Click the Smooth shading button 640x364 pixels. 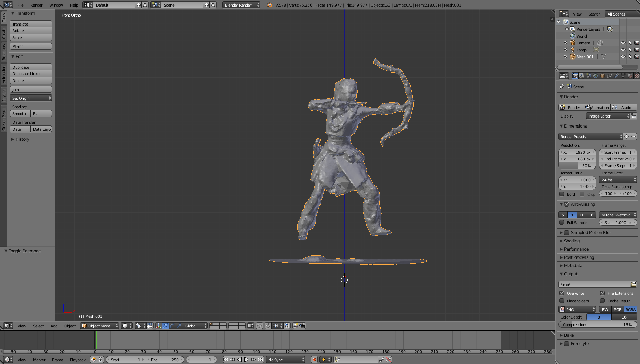pyautogui.click(x=20, y=114)
